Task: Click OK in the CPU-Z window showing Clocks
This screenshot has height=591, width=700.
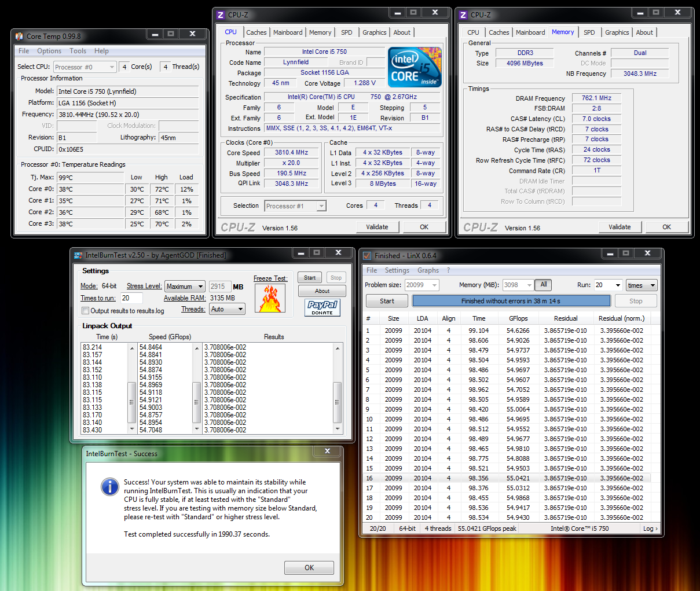Action: [x=424, y=227]
